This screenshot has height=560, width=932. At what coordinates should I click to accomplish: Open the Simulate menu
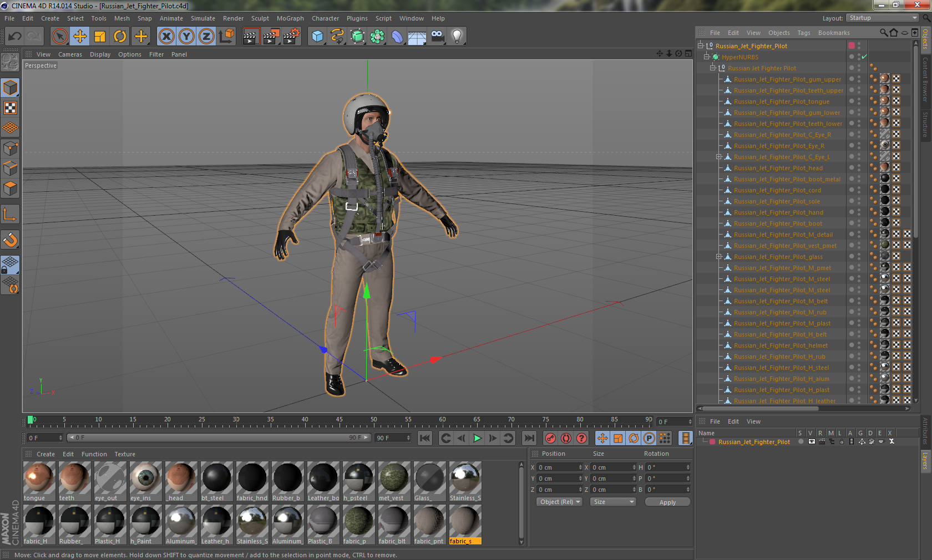203,18
